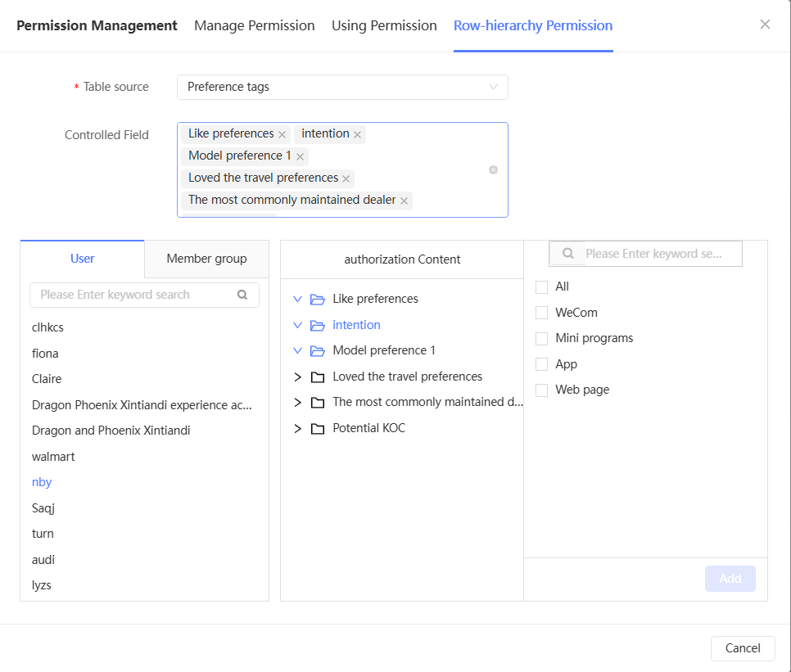
Task: Remove the Like preferences tag
Action: pos(282,134)
